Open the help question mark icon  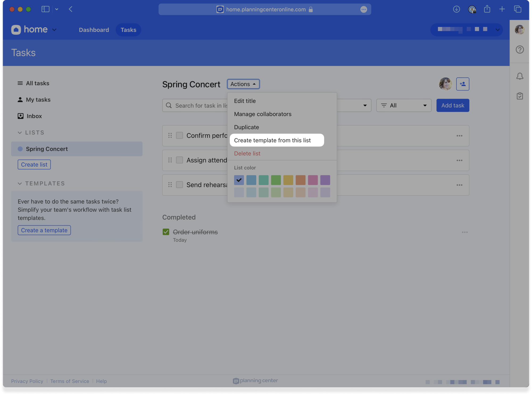pos(519,50)
